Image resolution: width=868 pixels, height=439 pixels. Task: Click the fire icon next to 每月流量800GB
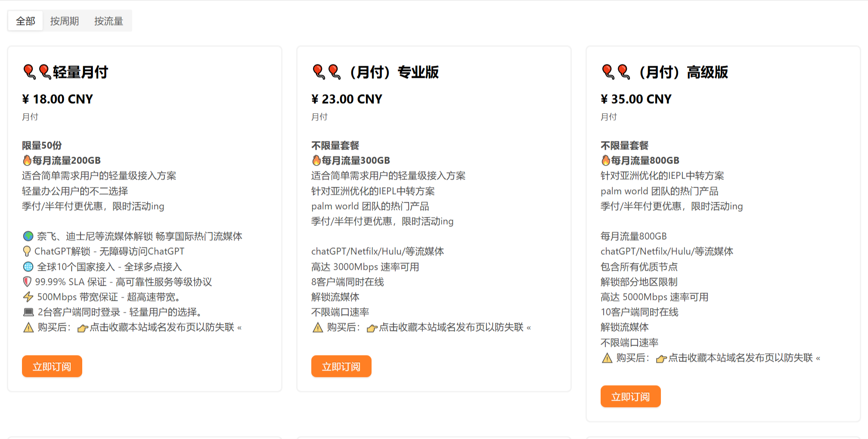606,161
